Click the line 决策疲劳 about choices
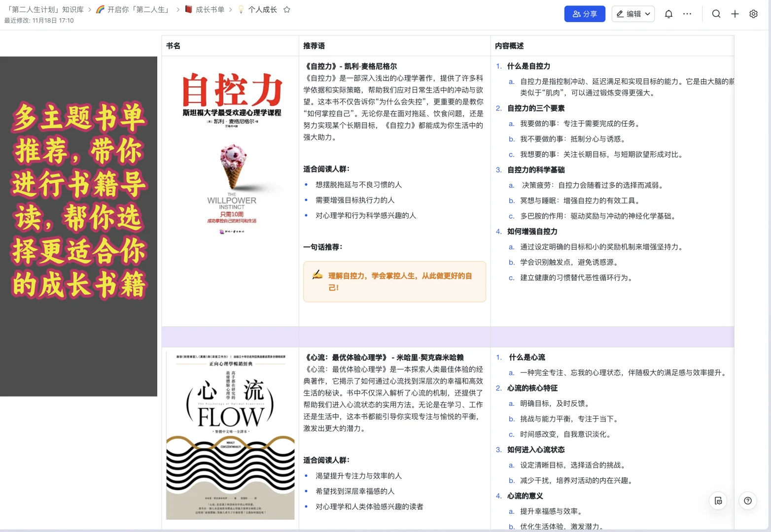The width and height of the screenshot is (771, 532). [594, 185]
